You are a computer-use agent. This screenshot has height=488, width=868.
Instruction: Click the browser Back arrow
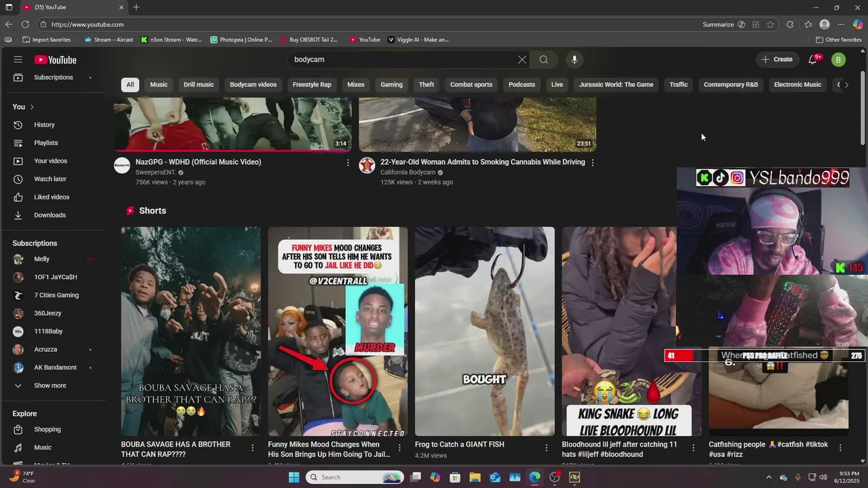[x=9, y=24]
